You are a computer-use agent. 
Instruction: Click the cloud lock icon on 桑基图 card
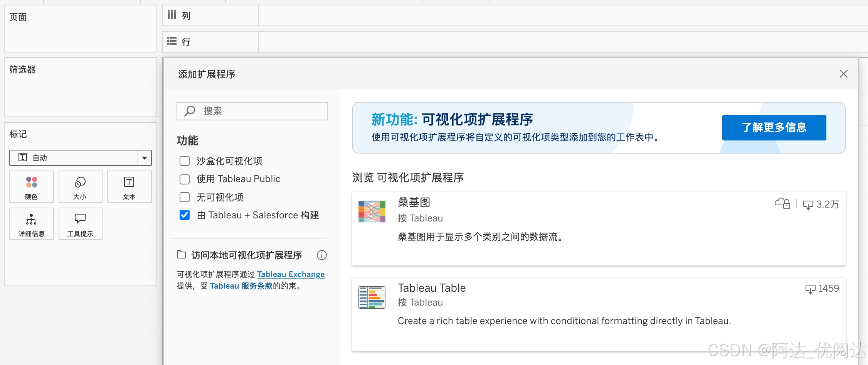click(782, 203)
